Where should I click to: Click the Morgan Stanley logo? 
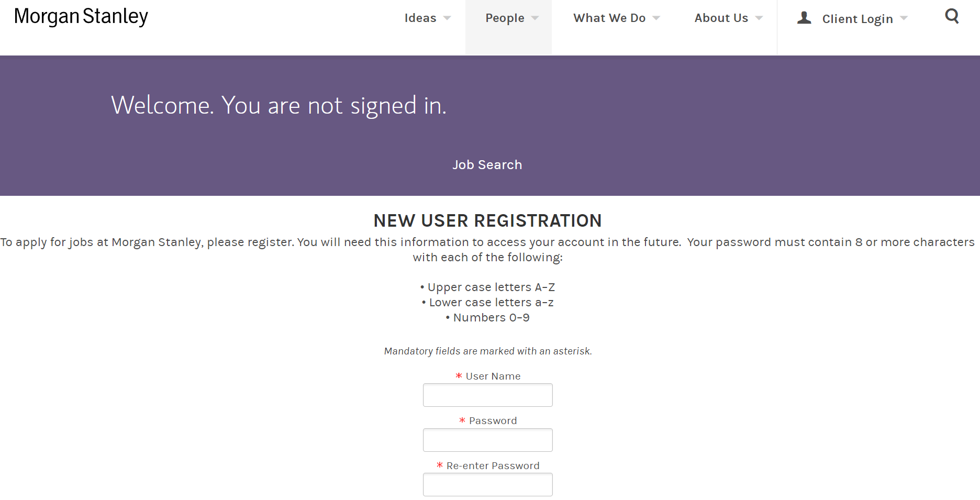click(x=81, y=17)
